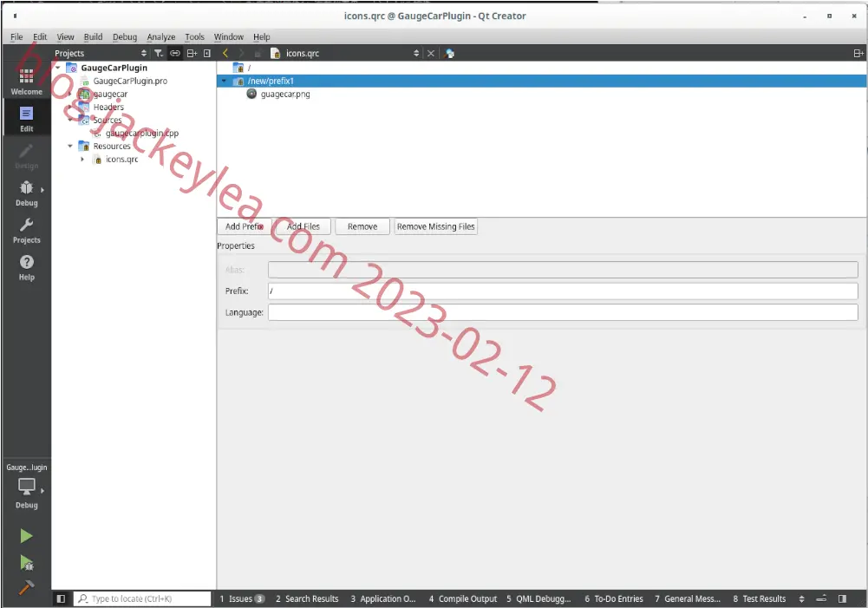The height and width of the screenshot is (608, 868).
Task: Build project with hammer icon
Action: 26,587
